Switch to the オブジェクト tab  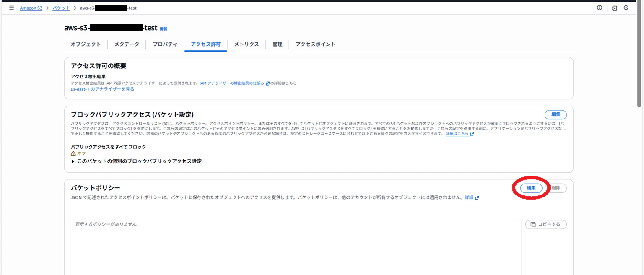point(86,44)
